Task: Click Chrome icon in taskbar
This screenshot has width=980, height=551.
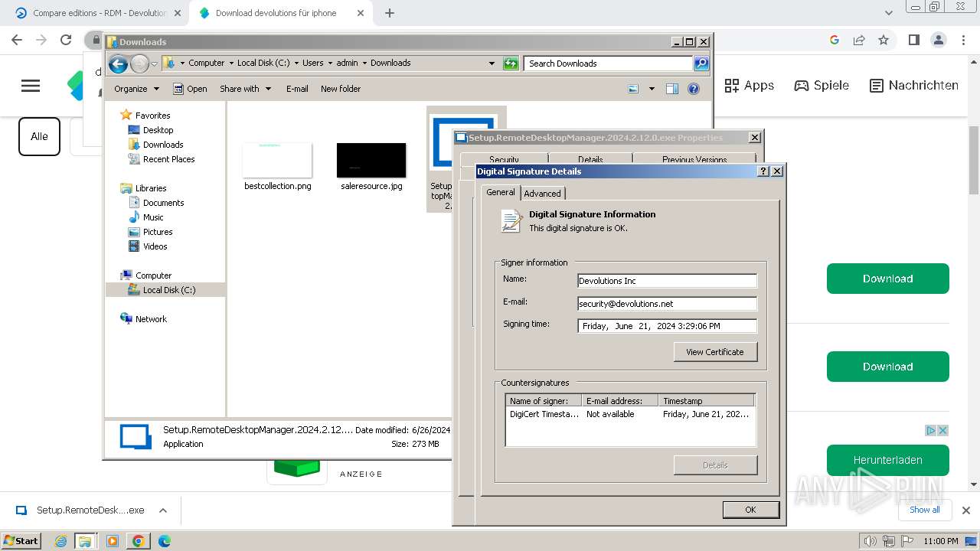Action: point(138,541)
